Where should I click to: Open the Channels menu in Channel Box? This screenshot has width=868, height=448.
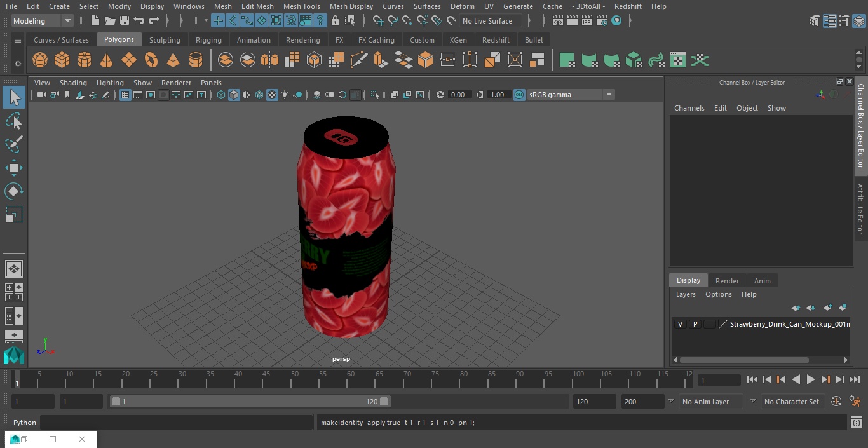689,108
